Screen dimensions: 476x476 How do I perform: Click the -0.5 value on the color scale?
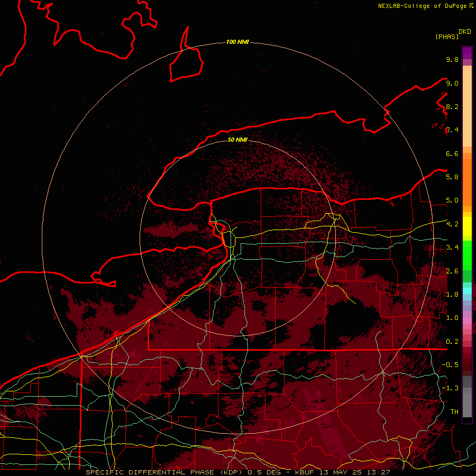click(x=450, y=365)
